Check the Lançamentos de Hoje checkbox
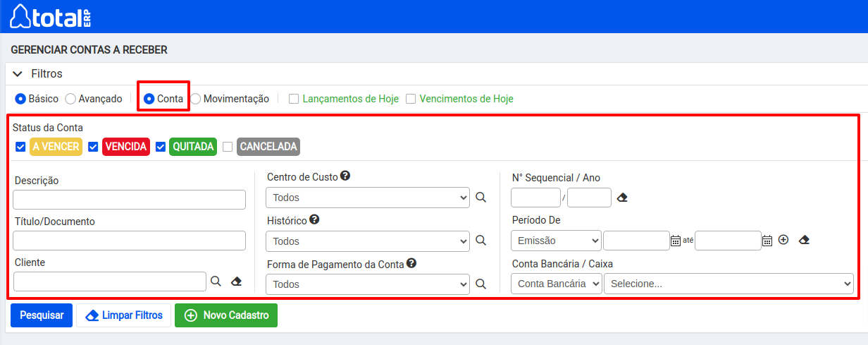Screen dimensions: 868x345 click(x=294, y=99)
